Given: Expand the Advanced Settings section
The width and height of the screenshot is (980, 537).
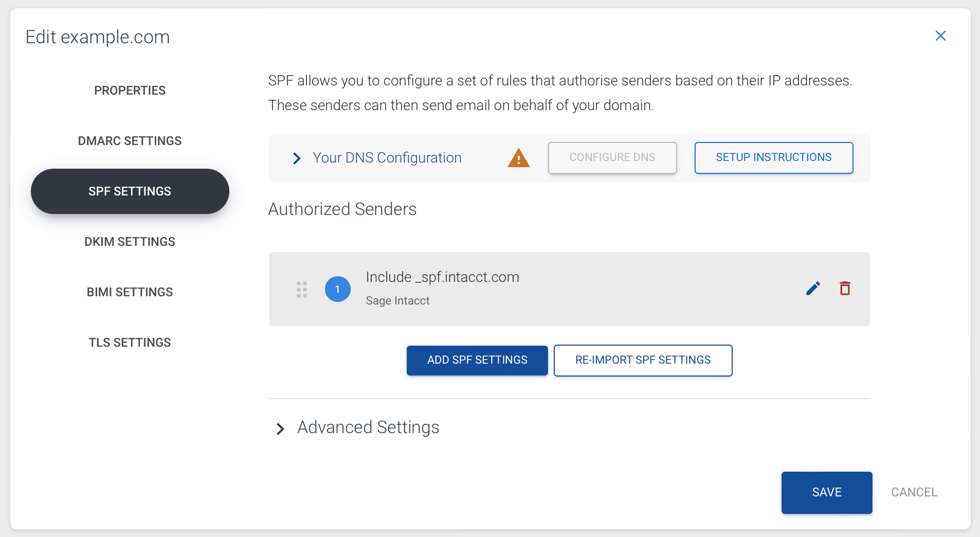Looking at the screenshot, I should 368,427.
